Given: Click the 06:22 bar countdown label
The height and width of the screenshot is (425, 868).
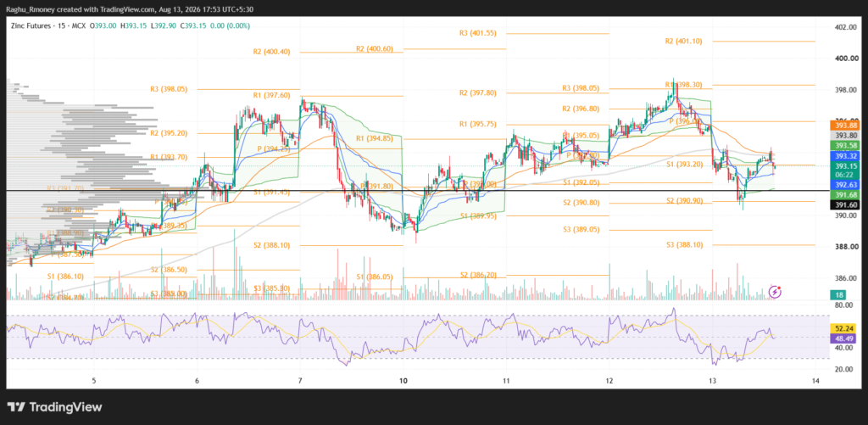Looking at the screenshot, I should [x=846, y=174].
